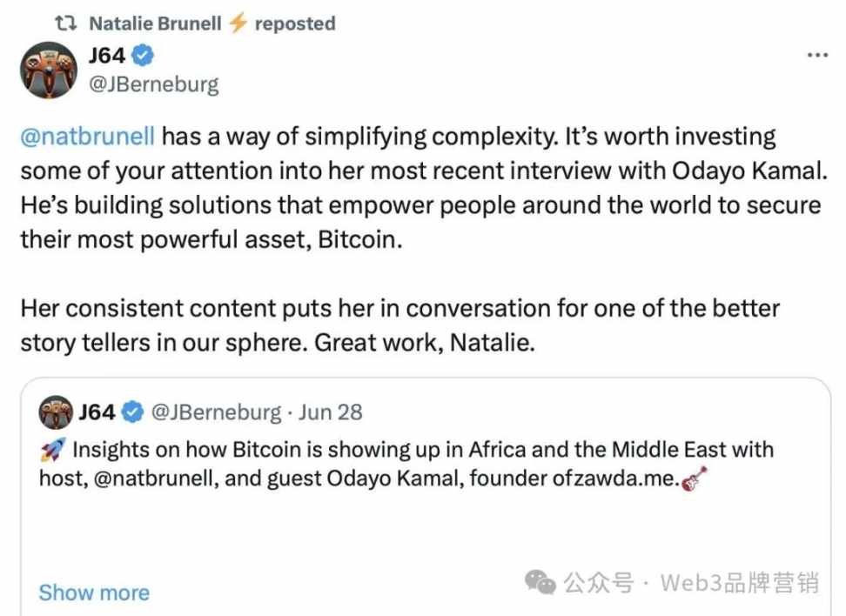846x616 pixels.
Task: Click @natbrunell mention inside the quoted tweet
Action: point(156,479)
